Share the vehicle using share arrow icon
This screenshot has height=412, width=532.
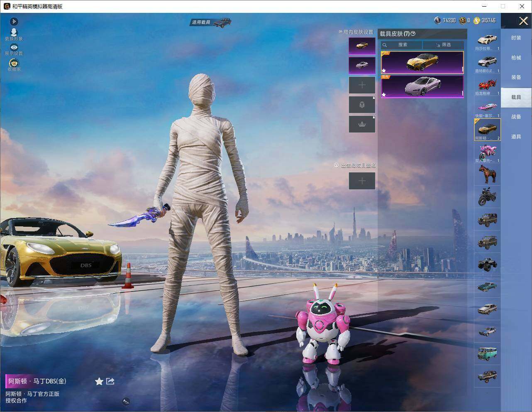[110, 381]
